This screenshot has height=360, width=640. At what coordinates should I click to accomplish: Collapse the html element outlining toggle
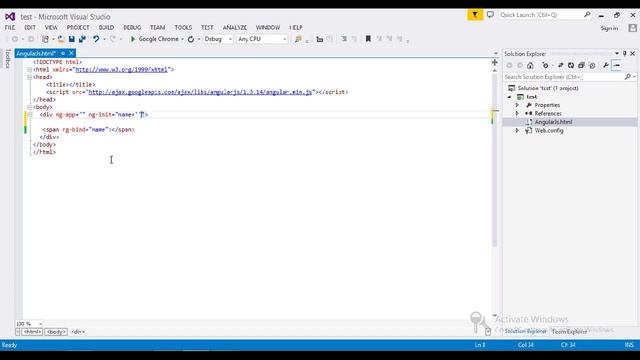click(29, 70)
